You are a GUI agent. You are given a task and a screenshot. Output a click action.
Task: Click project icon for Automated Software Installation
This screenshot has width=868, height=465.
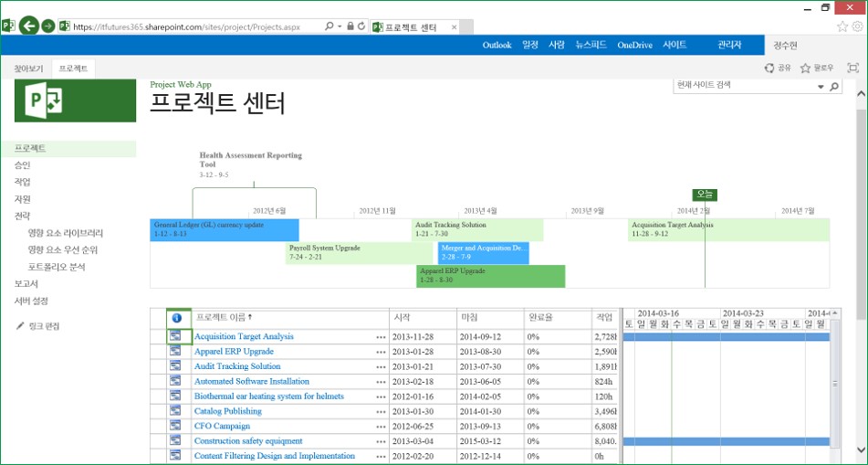[x=175, y=381]
